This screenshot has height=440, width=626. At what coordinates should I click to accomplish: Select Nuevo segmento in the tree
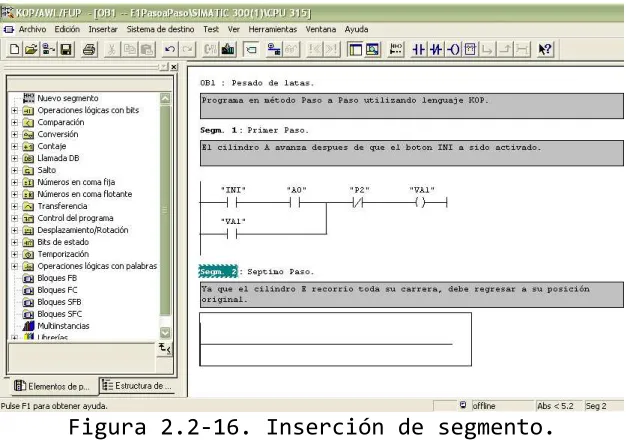[x=67, y=98]
